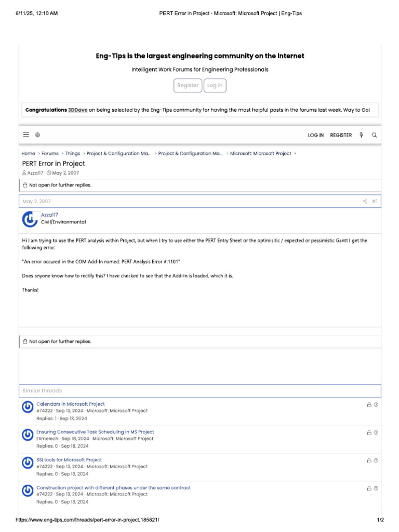Open Ensuring Consecutive Task Scheduling thread
Screen dimensions: 399x532
[x=95, y=432]
